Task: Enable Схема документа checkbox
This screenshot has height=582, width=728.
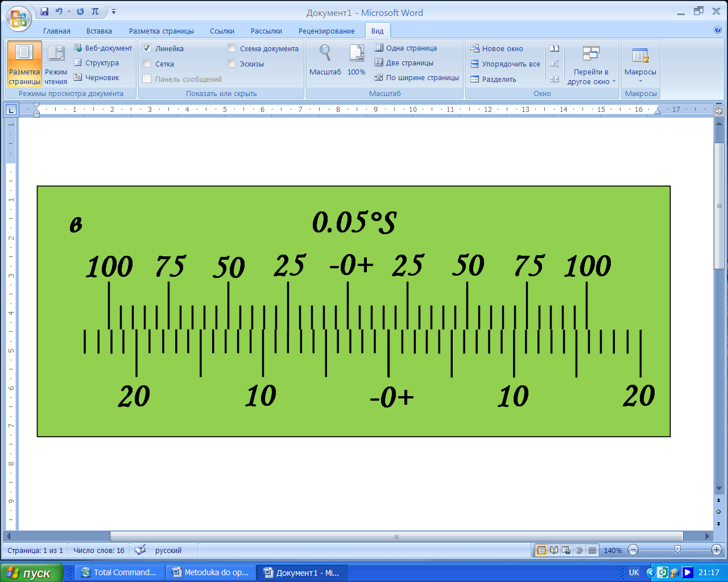Action: (231, 48)
